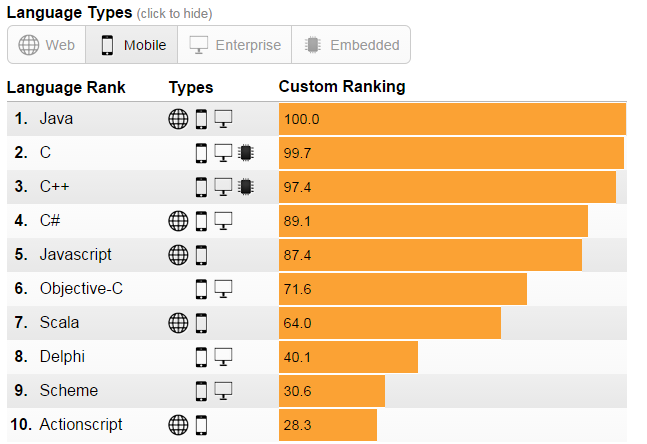Click the enterprise monitor icon in Objective-C row

click(223, 289)
